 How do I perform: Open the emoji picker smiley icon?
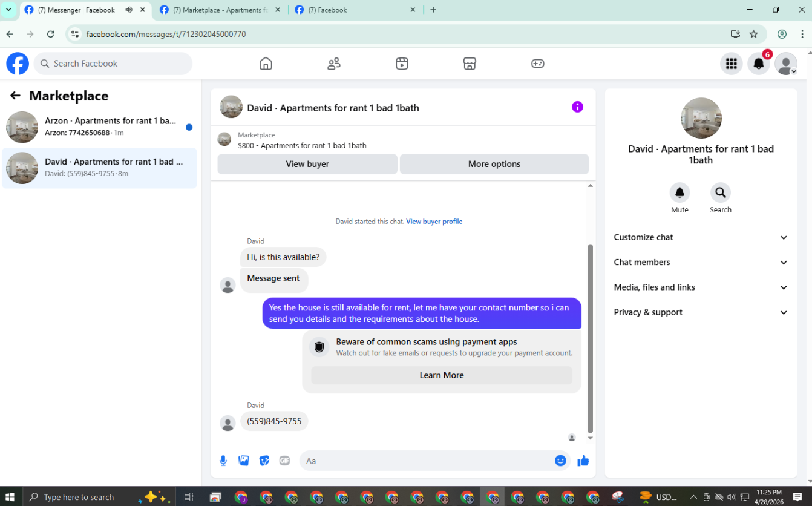point(560,461)
